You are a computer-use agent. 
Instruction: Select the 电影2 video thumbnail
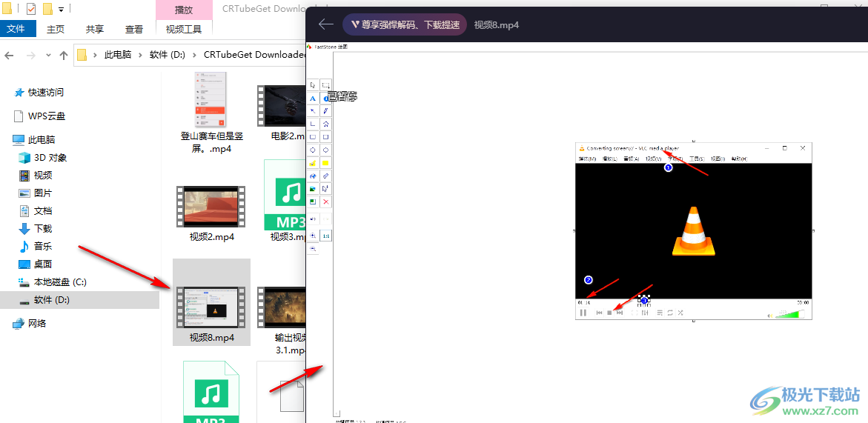point(281,105)
